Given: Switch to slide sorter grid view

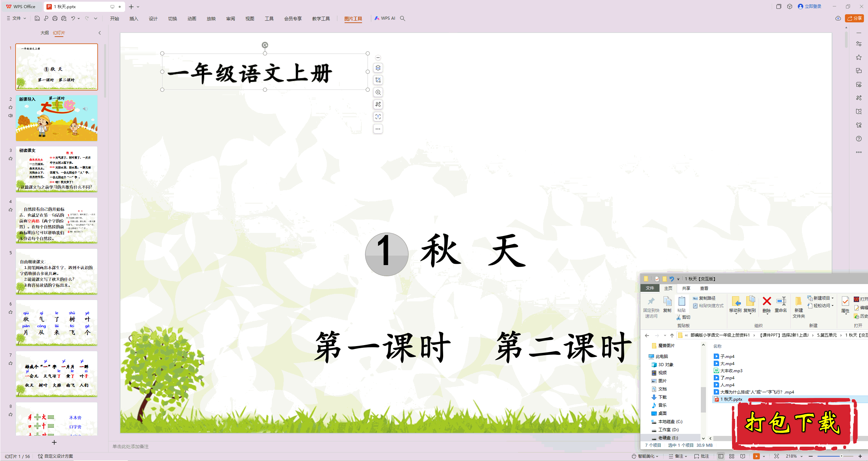Looking at the screenshot, I should coord(732,456).
